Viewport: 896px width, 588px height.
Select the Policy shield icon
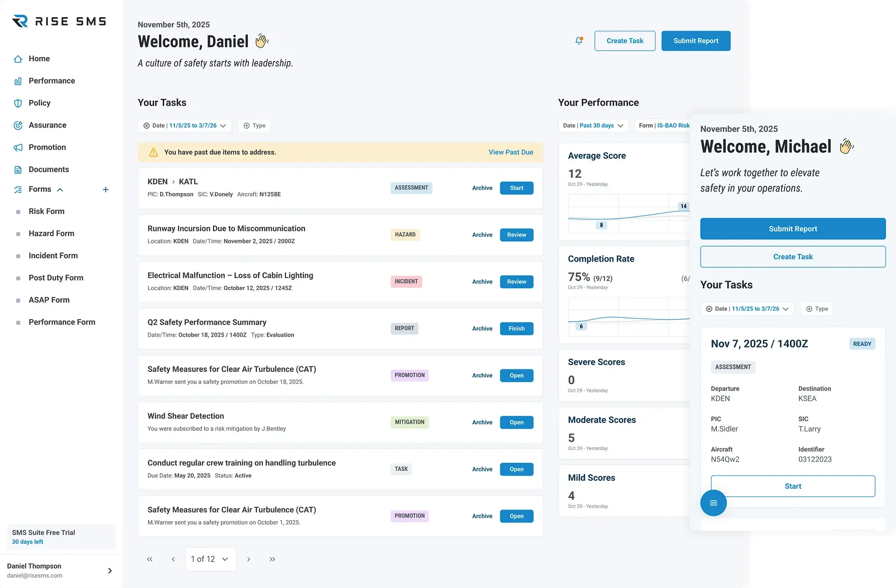point(18,103)
